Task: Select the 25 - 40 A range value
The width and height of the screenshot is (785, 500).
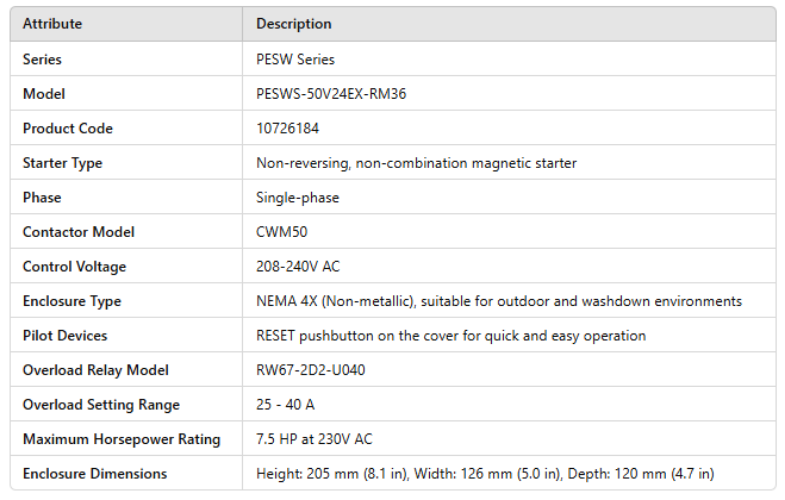Action: 284,405
